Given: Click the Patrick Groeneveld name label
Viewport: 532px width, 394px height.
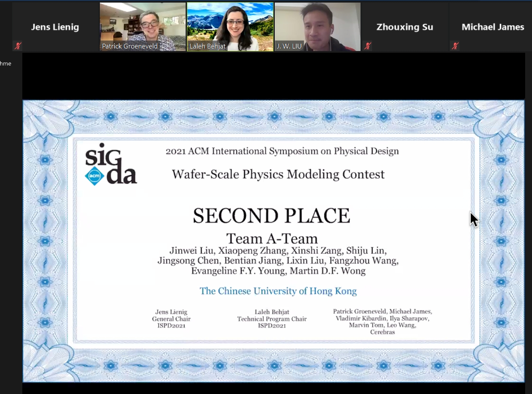Looking at the screenshot, I should 129,46.
